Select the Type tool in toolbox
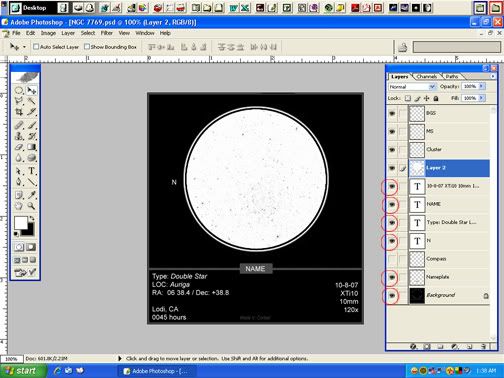The image size is (504, 378). tap(32, 171)
